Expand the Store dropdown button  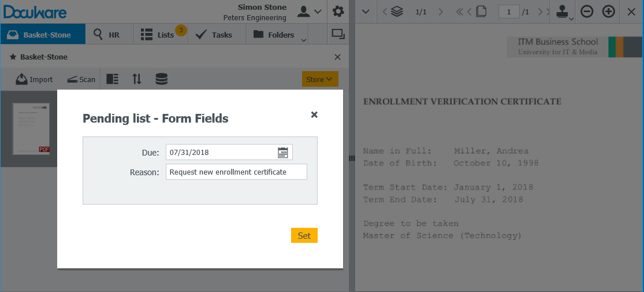click(x=320, y=79)
